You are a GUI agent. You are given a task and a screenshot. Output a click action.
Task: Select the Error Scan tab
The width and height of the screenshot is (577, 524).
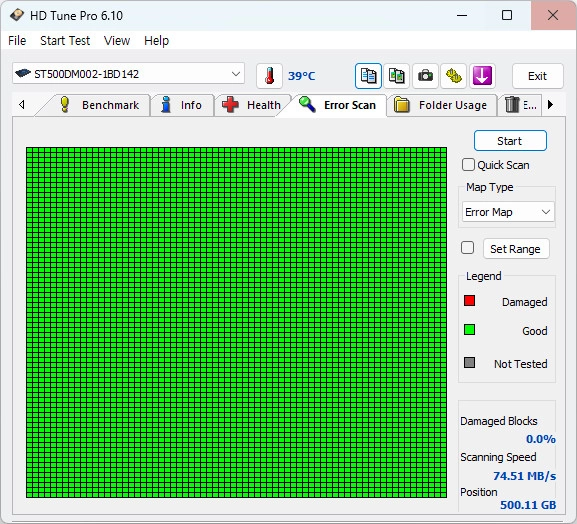tap(337, 105)
